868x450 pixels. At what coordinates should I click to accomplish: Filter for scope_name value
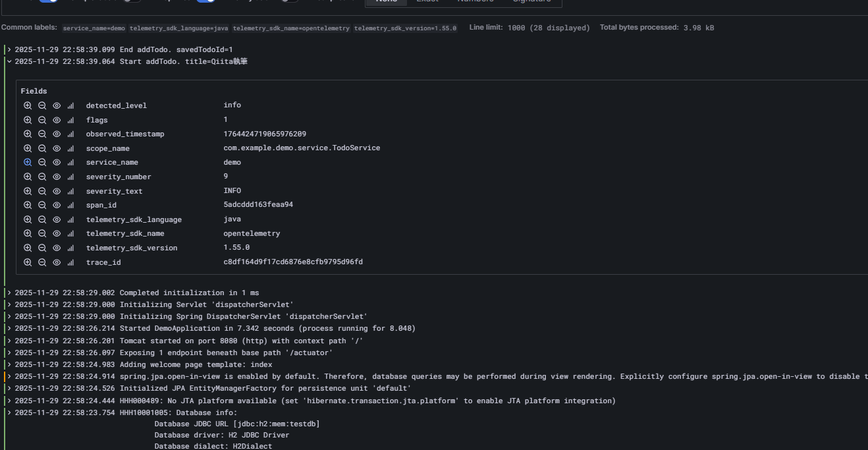[x=28, y=148]
